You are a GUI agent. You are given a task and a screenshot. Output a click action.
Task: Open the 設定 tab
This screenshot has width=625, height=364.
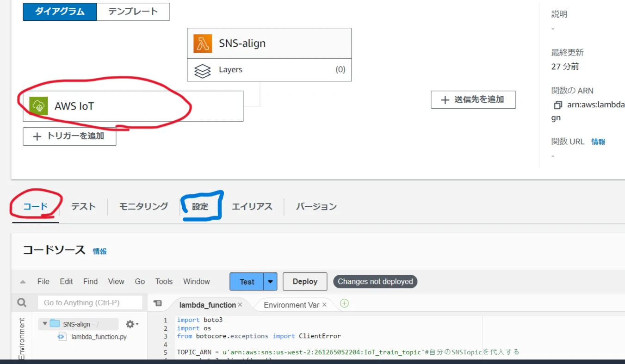pos(200,207)
